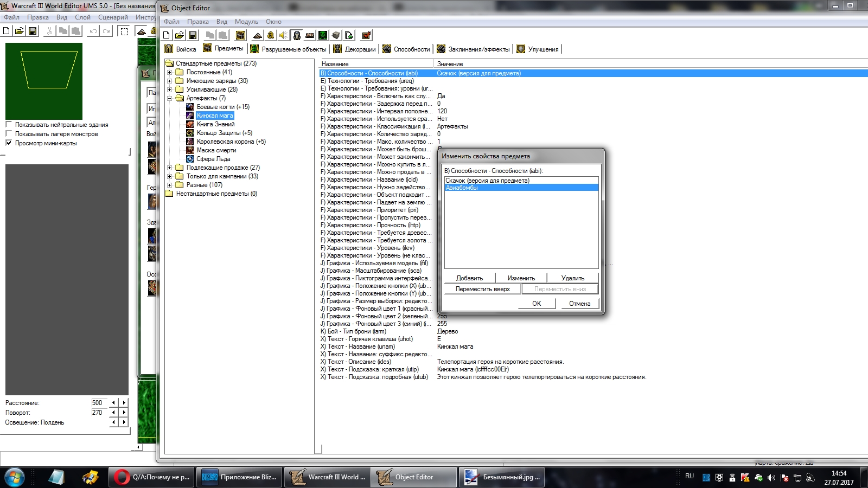The height and width of the screenshot is (488, 868).
Task: Select Маска смерти item in tree
Action: [216, 150]
